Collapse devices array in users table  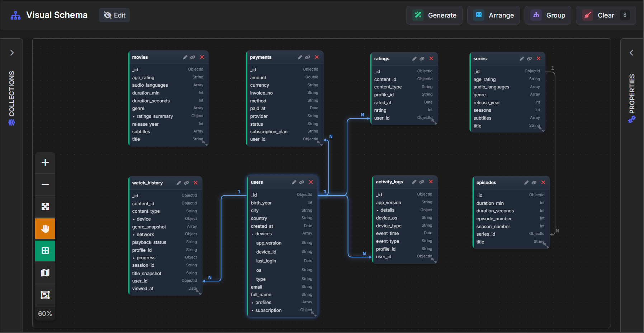[252, 234]
